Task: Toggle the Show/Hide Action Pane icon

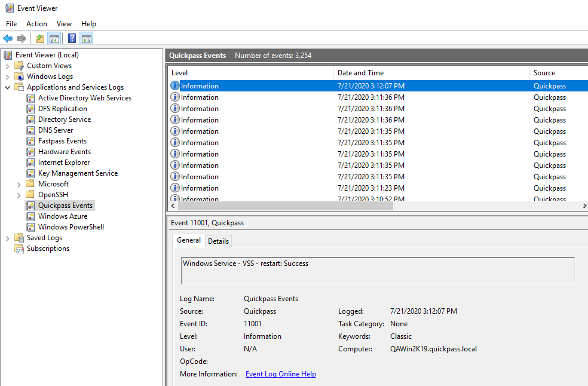Action: (87, 38)
